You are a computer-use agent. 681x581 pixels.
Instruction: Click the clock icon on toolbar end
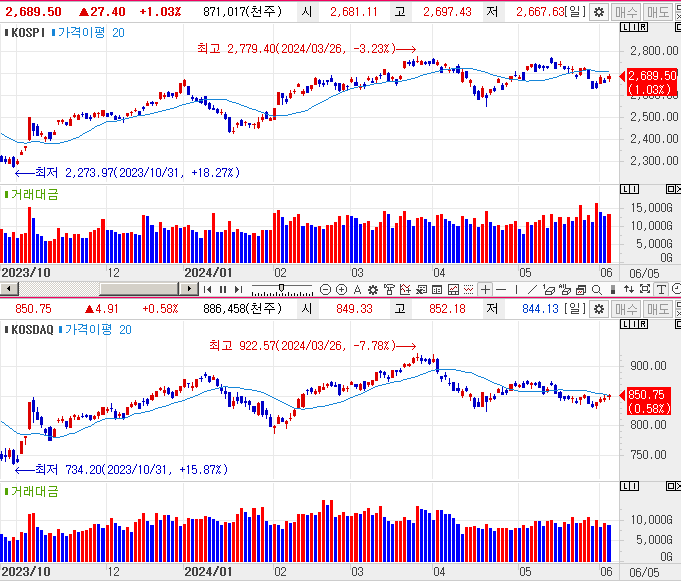coord(676,289)
